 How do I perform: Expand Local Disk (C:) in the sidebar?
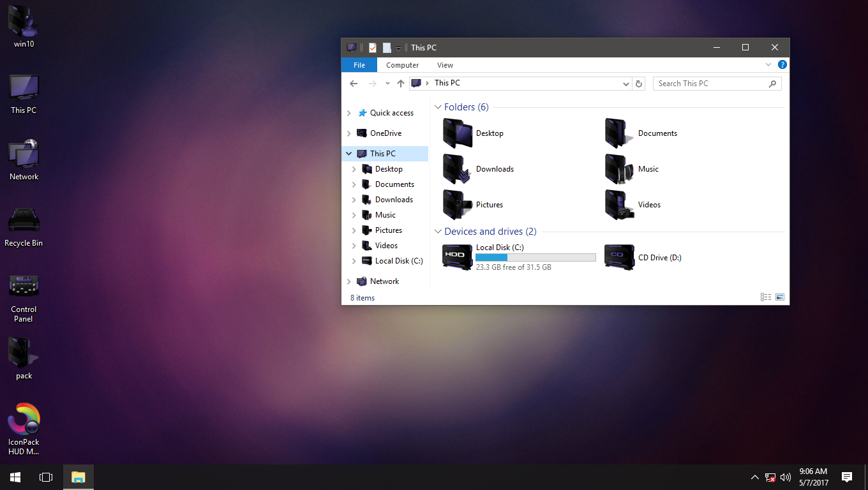[355, 260]
